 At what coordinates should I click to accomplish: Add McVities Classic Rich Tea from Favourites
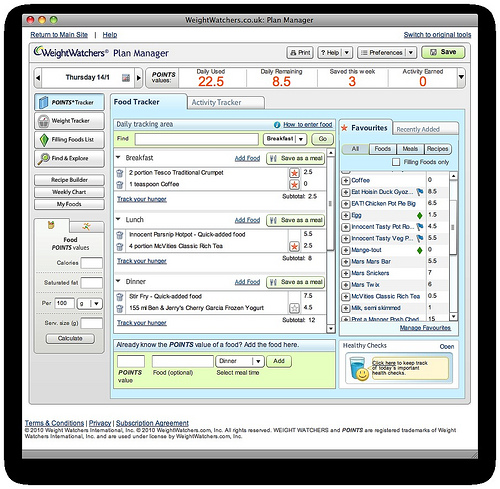tap(346, 297)
